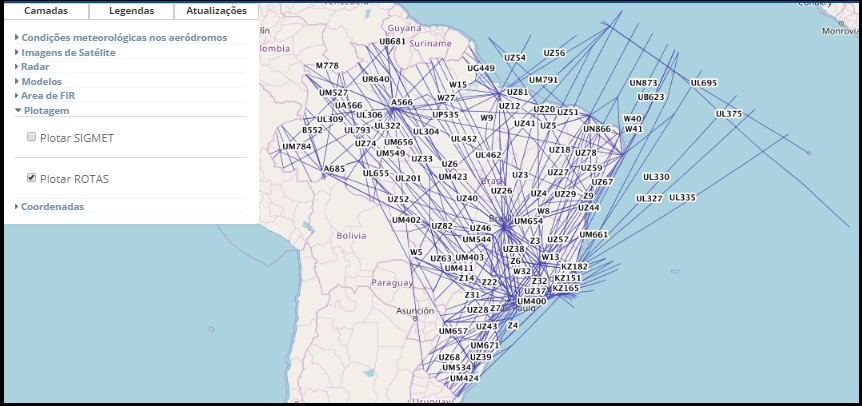This screenshot has height=406, width=862.
Task: Click the UL655 route label
Action: tap(376, 173)
